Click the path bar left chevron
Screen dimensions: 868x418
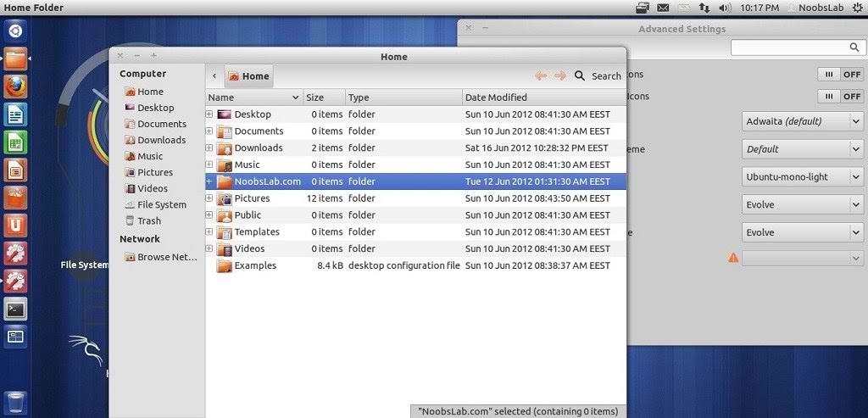(x=214, y=75)
